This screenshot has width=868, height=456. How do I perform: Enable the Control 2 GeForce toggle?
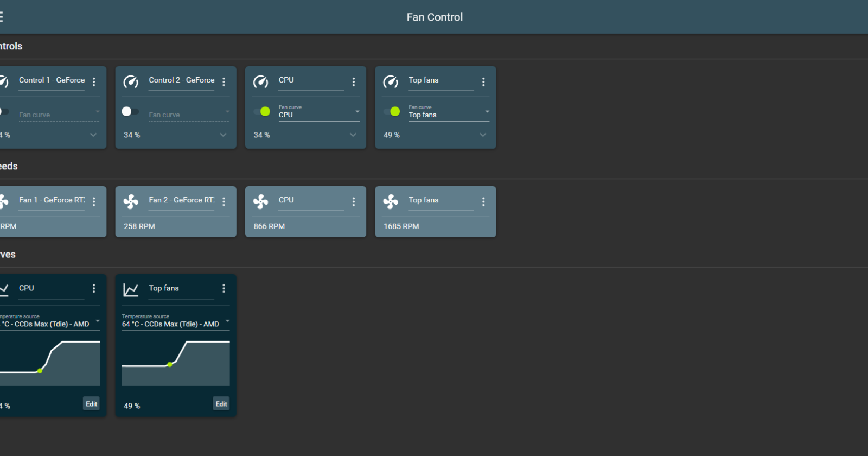pos(130,111)
